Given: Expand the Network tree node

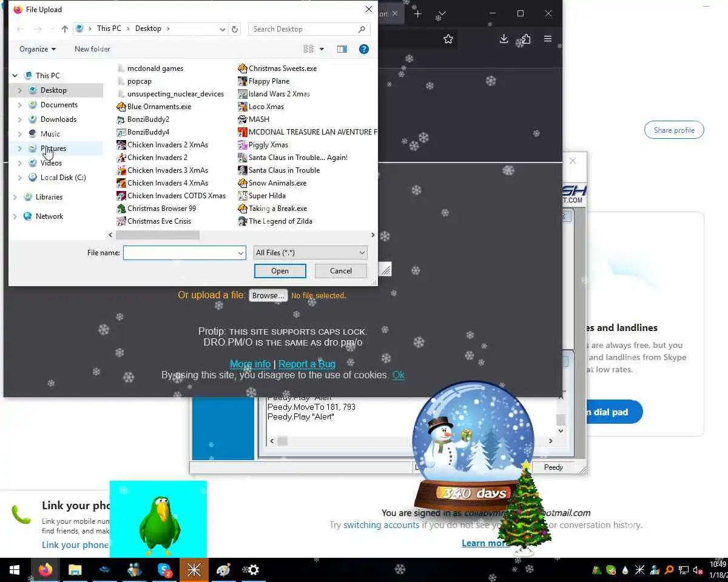Looking at the screenshot, I should (15, 216).
